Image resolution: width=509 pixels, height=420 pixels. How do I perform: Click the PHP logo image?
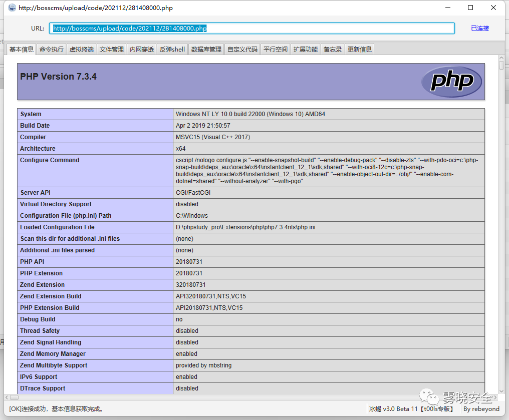[x=451, y=82]
